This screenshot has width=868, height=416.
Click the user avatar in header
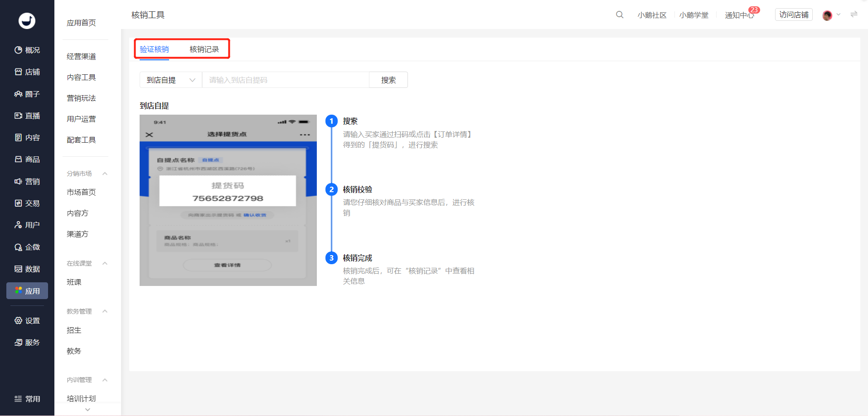[827, 15]
